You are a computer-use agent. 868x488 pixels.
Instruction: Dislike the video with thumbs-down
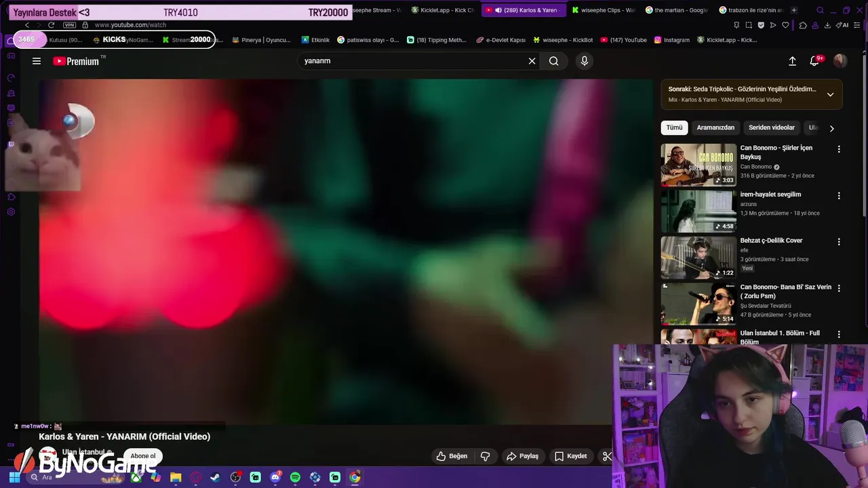coord(486,456)
